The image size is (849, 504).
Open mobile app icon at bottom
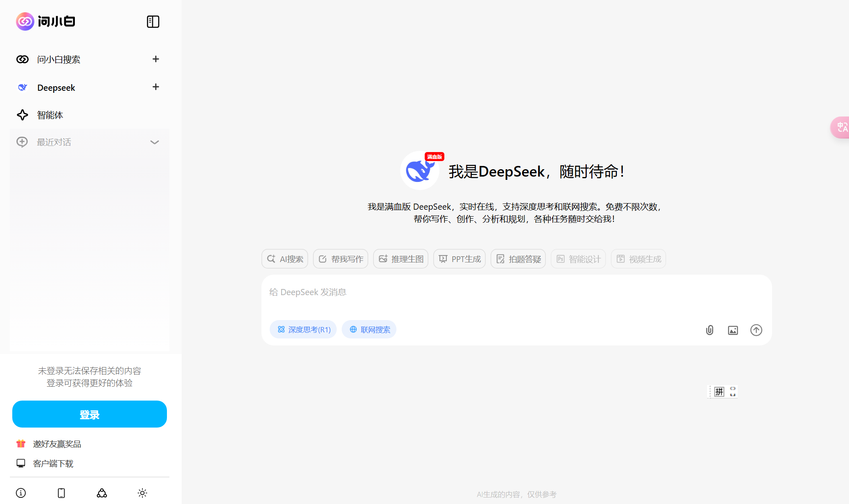click(61, 493)
